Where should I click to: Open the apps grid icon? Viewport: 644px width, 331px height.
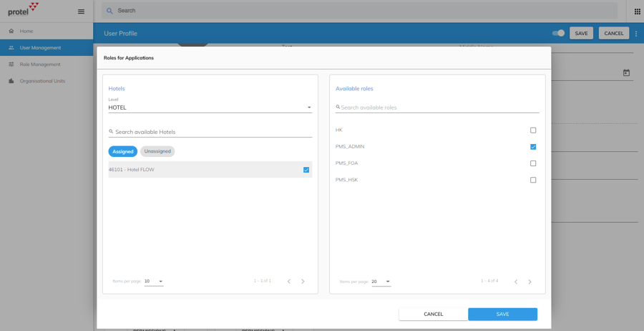click(637, 11)
